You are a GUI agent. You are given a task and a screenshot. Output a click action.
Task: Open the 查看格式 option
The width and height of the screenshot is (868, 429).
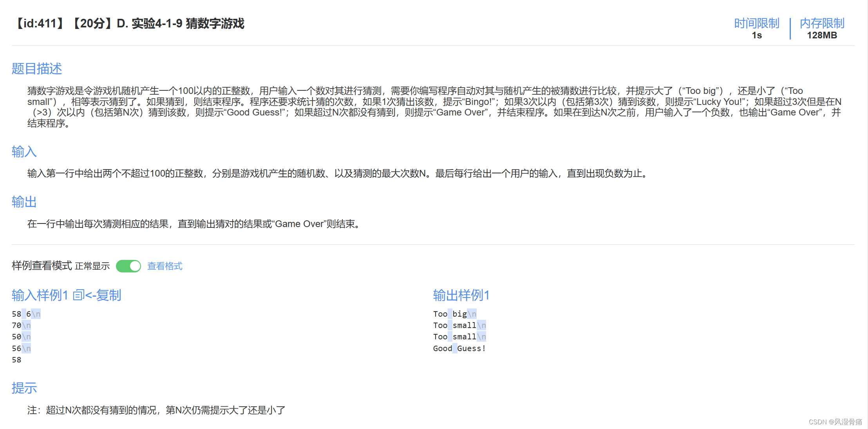[x=165, y=266]
